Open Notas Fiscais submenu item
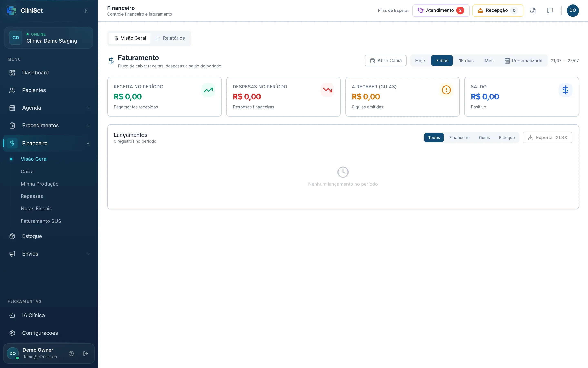The height and width of the screenshot is (368, 588). coord(36,208)
